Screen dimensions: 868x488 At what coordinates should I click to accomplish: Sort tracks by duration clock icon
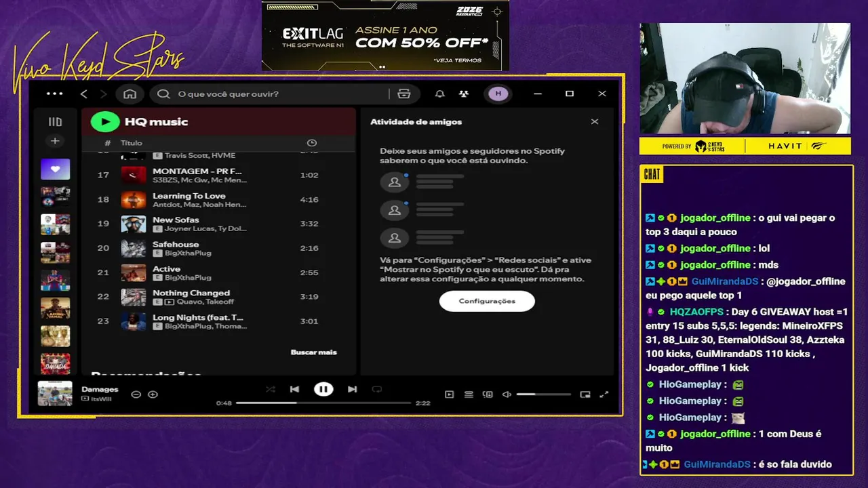(312, 143)
